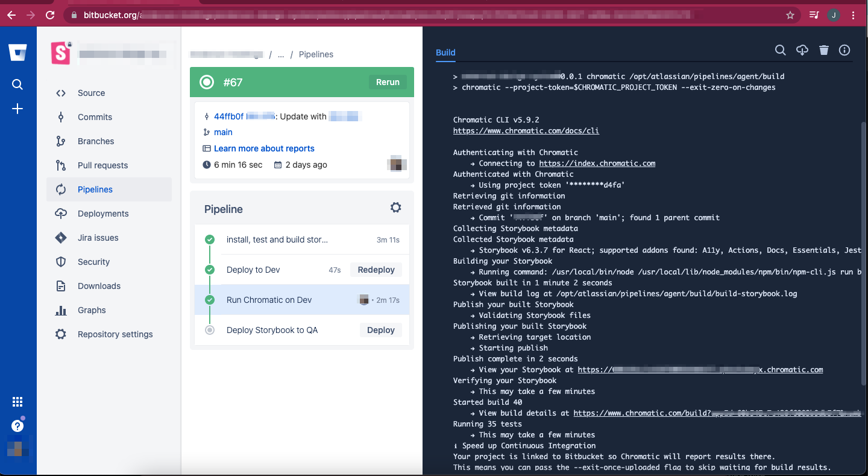Open commit 44ffb0f link
This screenshot has width=868, height=476.
coord(228,116)
